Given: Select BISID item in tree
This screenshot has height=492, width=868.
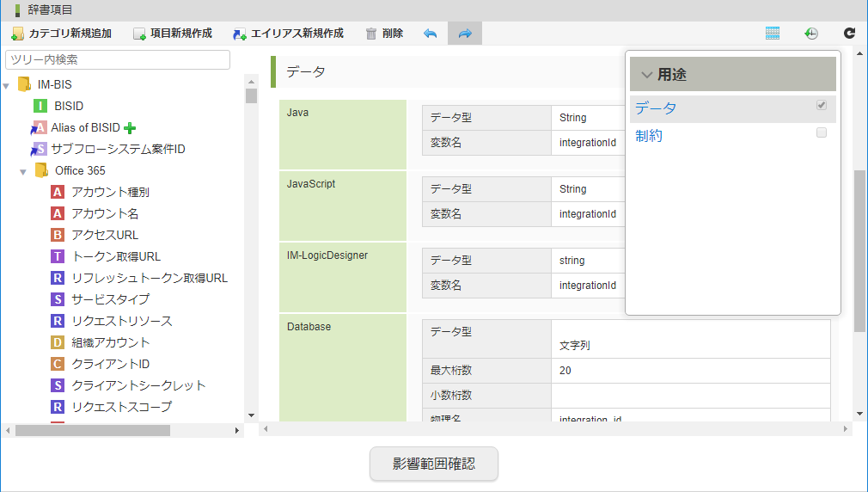Looking at the screenshot, I should click(x=69, y=106).
